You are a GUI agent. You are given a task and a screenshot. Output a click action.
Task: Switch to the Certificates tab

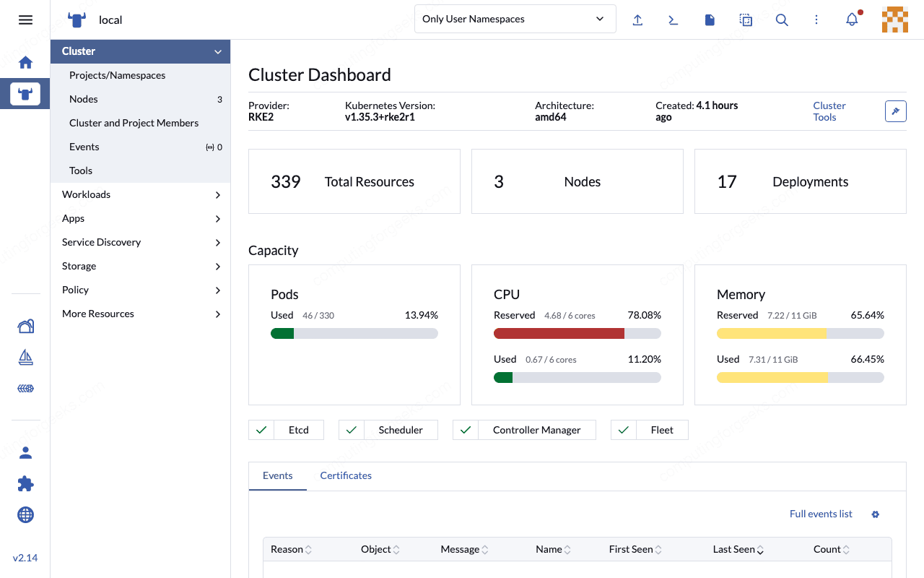click(346, 475)
